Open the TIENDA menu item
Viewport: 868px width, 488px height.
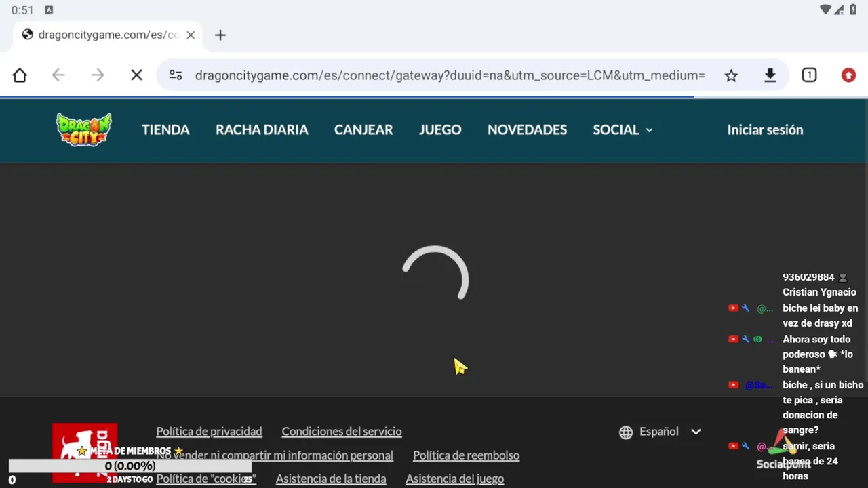[165, 129]
